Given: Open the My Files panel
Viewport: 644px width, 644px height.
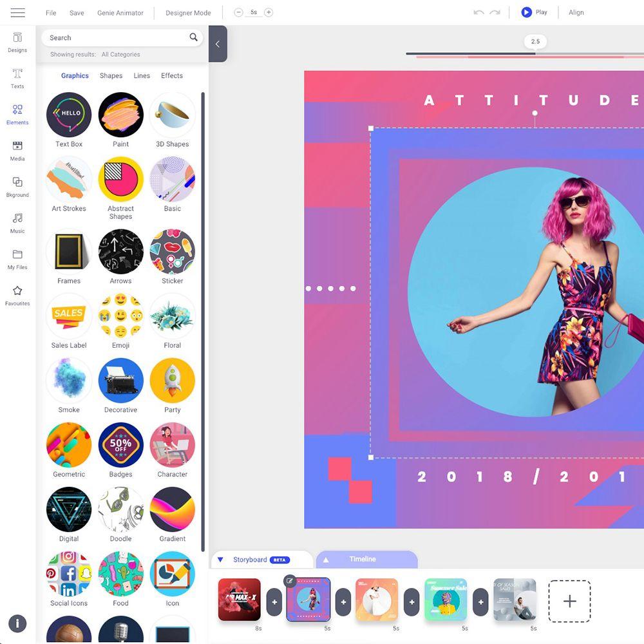Looking at the screenshot, I should point(17,259).
